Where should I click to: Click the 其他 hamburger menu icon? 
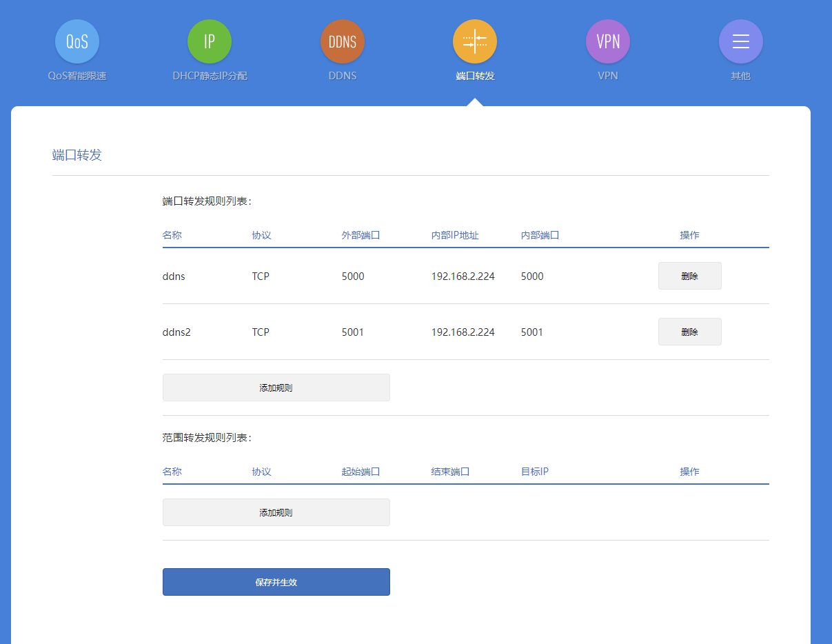[741, 41]
